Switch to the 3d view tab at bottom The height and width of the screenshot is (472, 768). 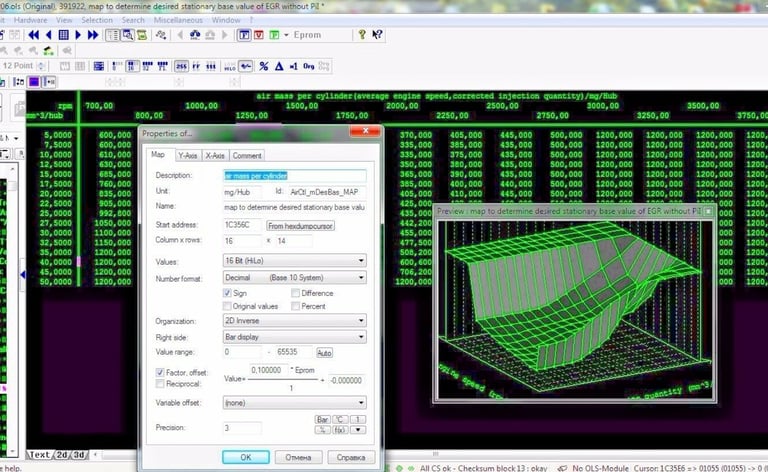tap(79, 455)
